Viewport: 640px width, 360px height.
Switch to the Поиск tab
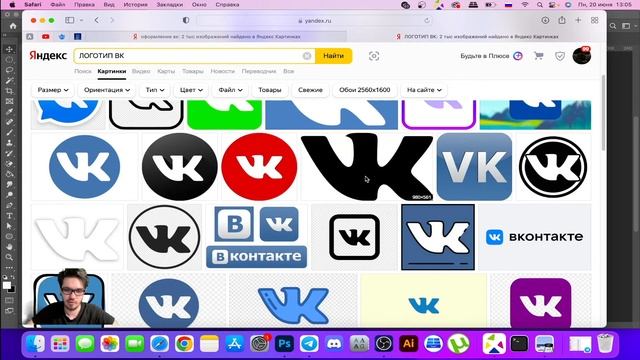[83, 71]
